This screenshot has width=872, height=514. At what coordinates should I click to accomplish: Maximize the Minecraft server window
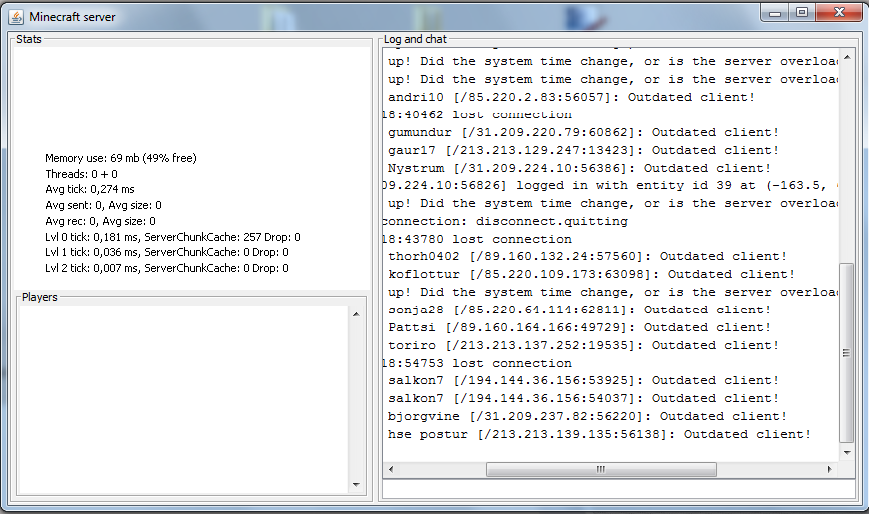(x=802, y=13)
